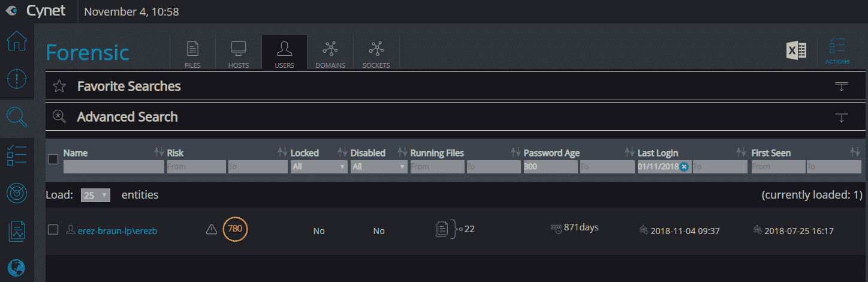Open the globe icon in the sidebar
The width and height of the screenshot is (868, 282).
(17, 268)
